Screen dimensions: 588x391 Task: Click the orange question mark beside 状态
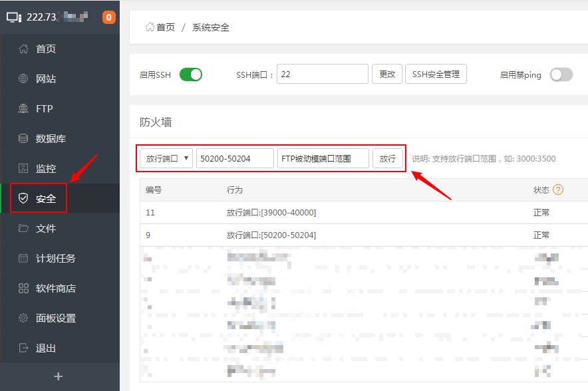point(558,190)
